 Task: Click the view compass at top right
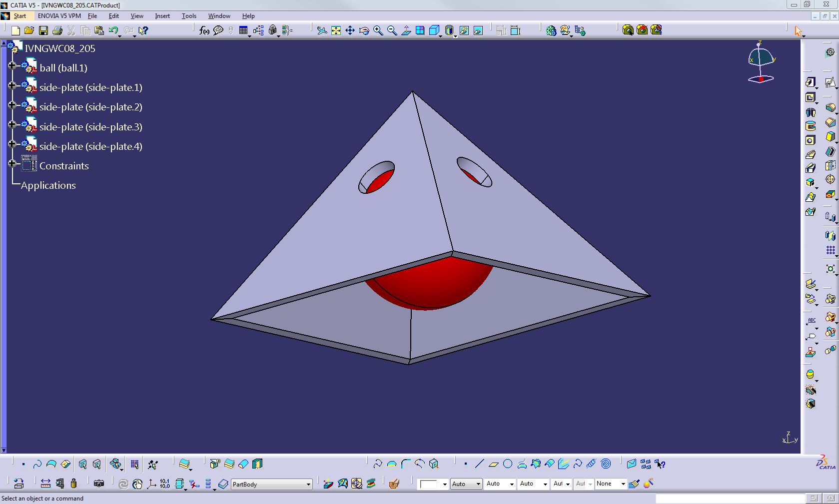tap(761, 62)
